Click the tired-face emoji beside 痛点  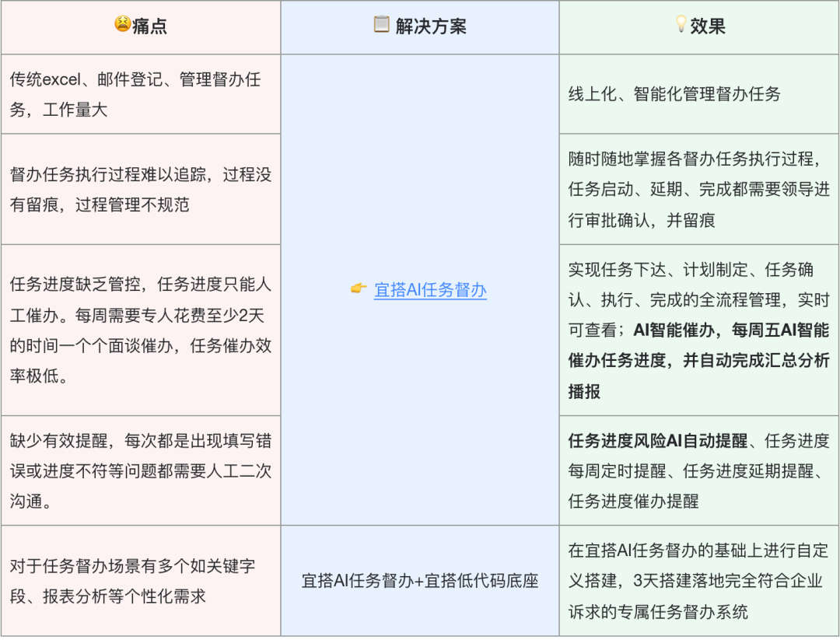click(123, 24)
